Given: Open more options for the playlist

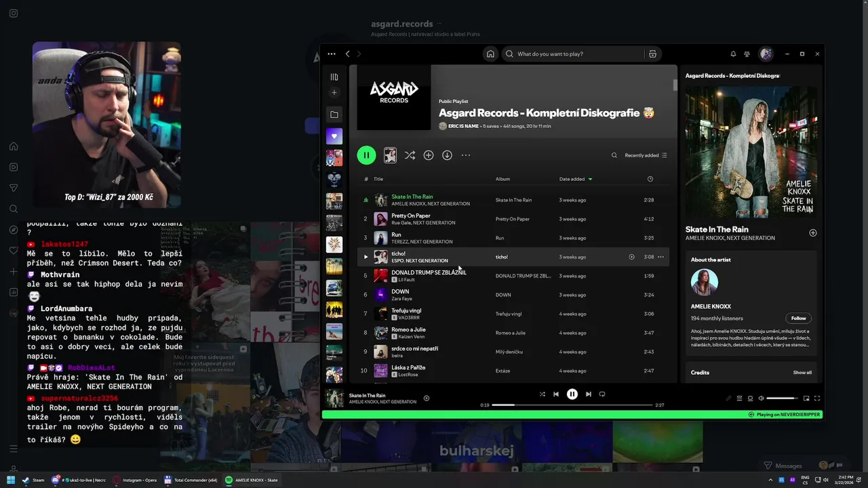Looking at the screenshot, I should tap(466, 155).
